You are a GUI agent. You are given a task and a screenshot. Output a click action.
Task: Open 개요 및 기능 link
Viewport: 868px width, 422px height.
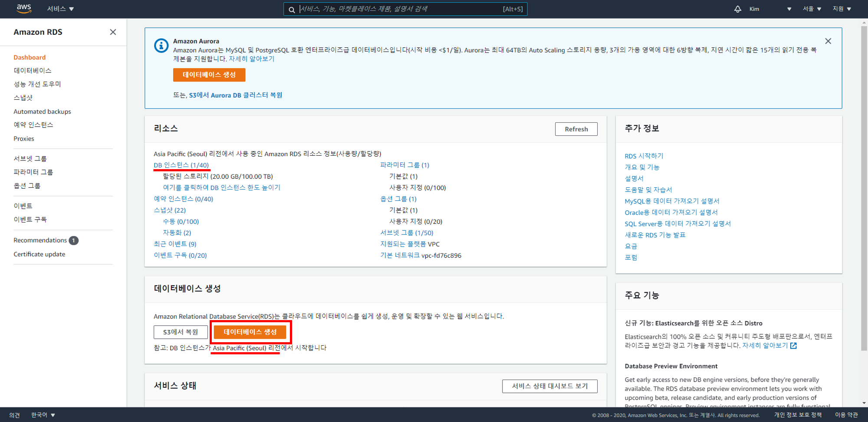(642, 167)
